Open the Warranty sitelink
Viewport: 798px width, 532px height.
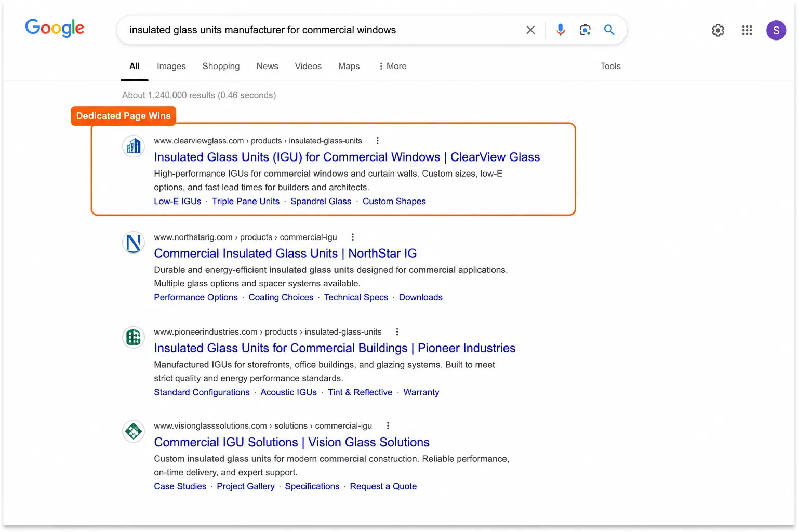pyautogui.click(x=421, y=392)
